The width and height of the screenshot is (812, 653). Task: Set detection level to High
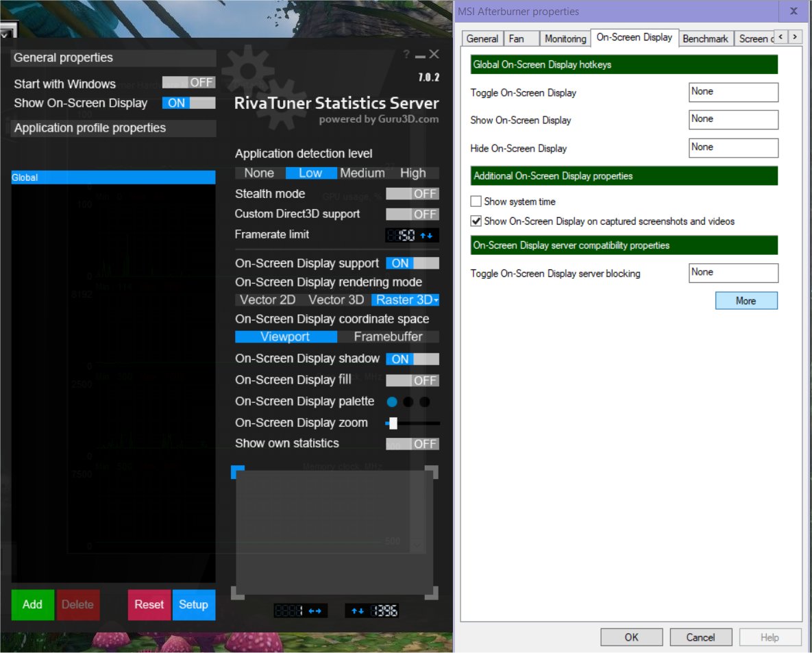413,173
